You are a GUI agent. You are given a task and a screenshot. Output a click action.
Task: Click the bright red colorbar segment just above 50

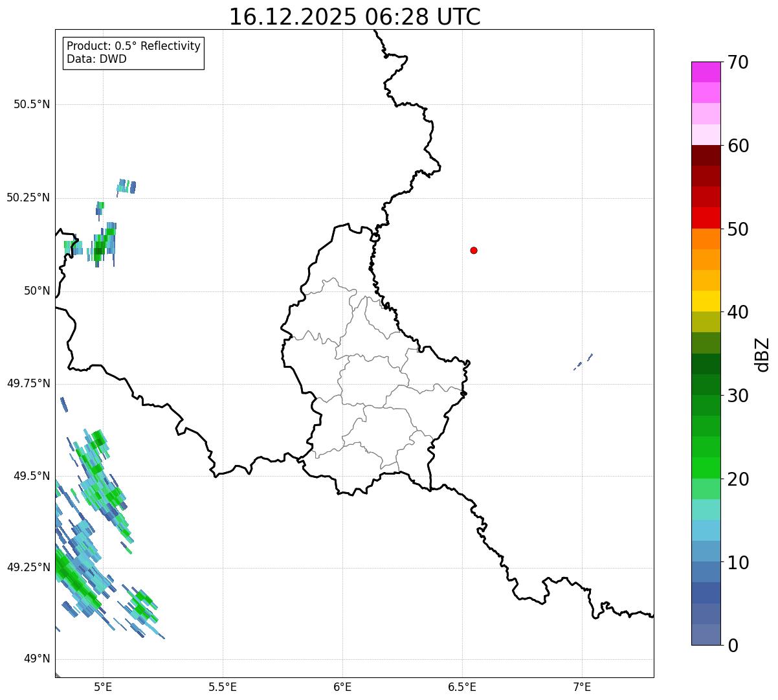click(x=706, y=218)
